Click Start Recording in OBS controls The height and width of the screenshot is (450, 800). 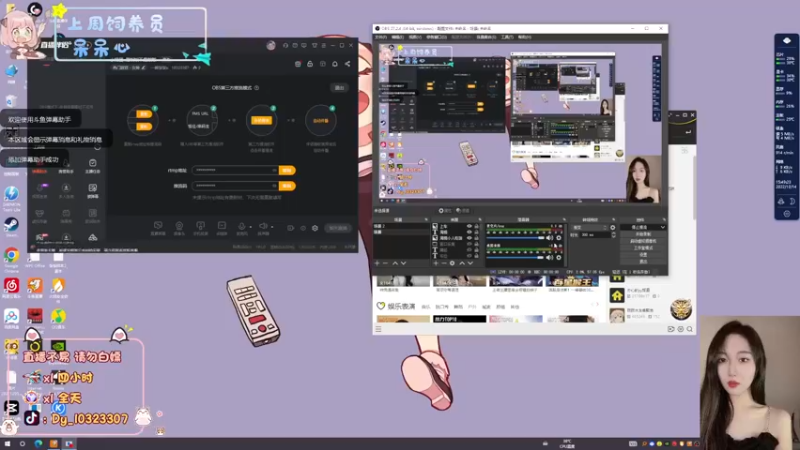[643, 234]
